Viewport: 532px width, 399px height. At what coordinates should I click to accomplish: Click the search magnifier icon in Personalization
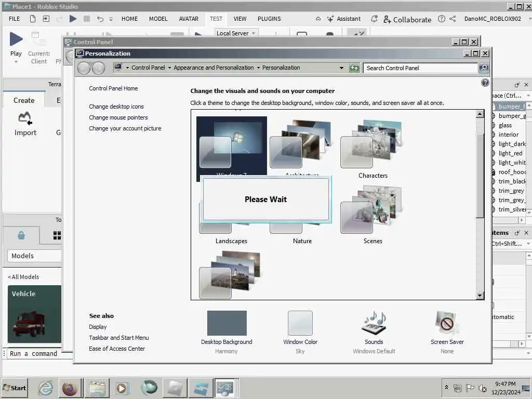484,68
